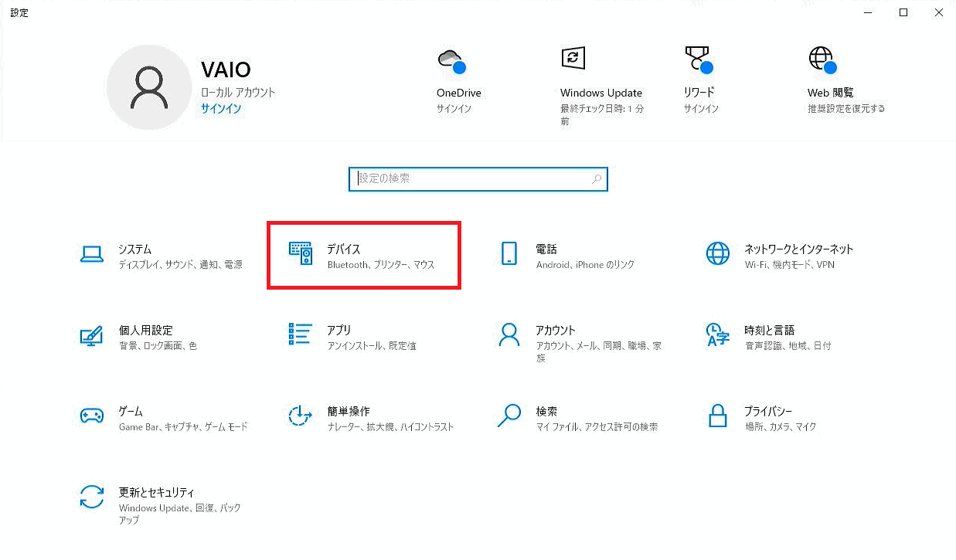This screenshot has width=956, height=560.
Task: Click the アンインストール、既定値 description
Action: pyautogui.click(x=372, y=346)
